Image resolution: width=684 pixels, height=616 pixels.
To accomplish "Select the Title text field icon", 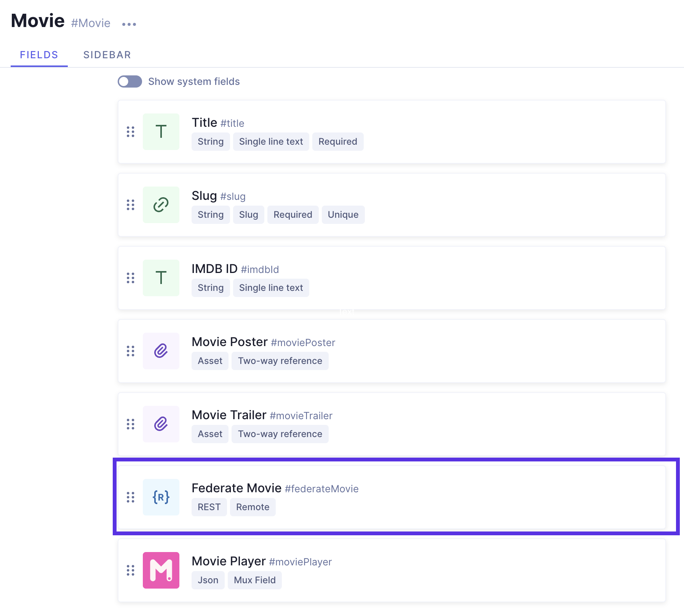I will pyautogui.click(x=161, y=132).
